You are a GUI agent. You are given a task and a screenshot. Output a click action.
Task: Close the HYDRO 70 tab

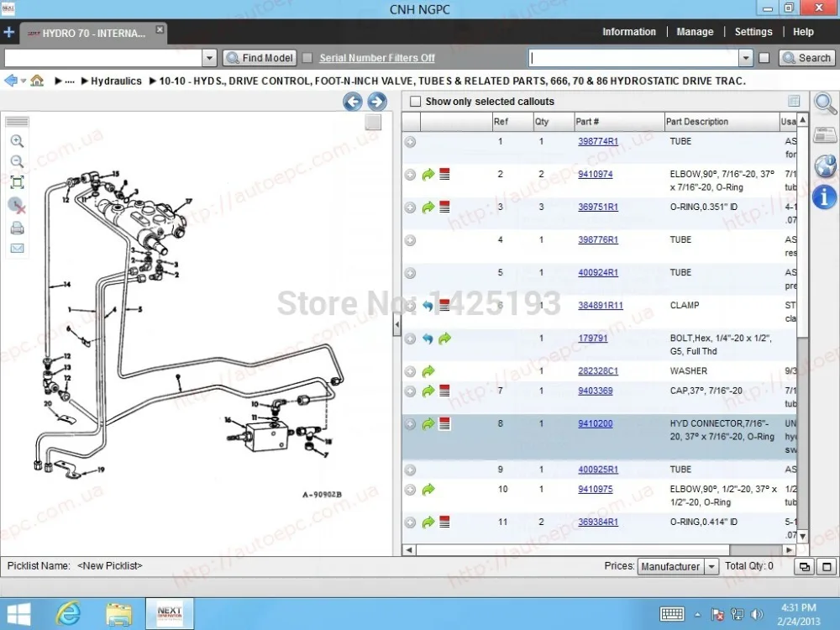point(160,29)
